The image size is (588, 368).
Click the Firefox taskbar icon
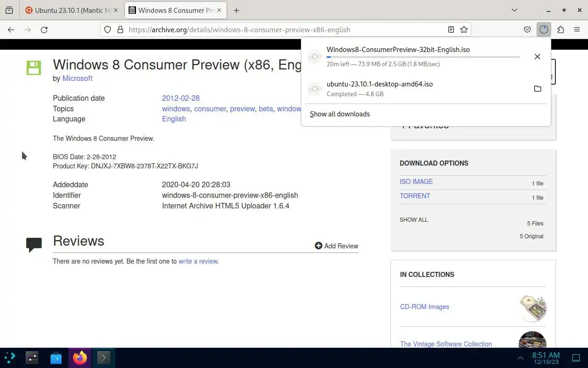point(80,357)
